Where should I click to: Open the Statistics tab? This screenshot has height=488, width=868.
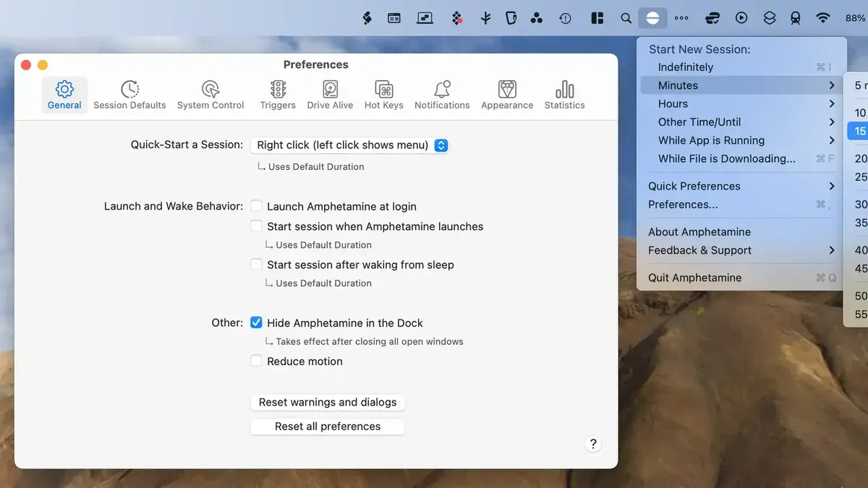tap(565, 95)
